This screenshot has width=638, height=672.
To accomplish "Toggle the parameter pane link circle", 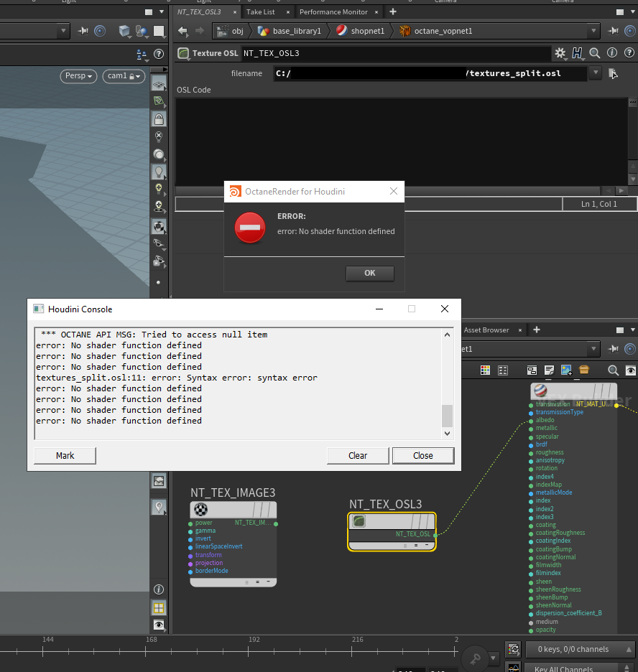I will pyautogui.click(x=630, y=31).
